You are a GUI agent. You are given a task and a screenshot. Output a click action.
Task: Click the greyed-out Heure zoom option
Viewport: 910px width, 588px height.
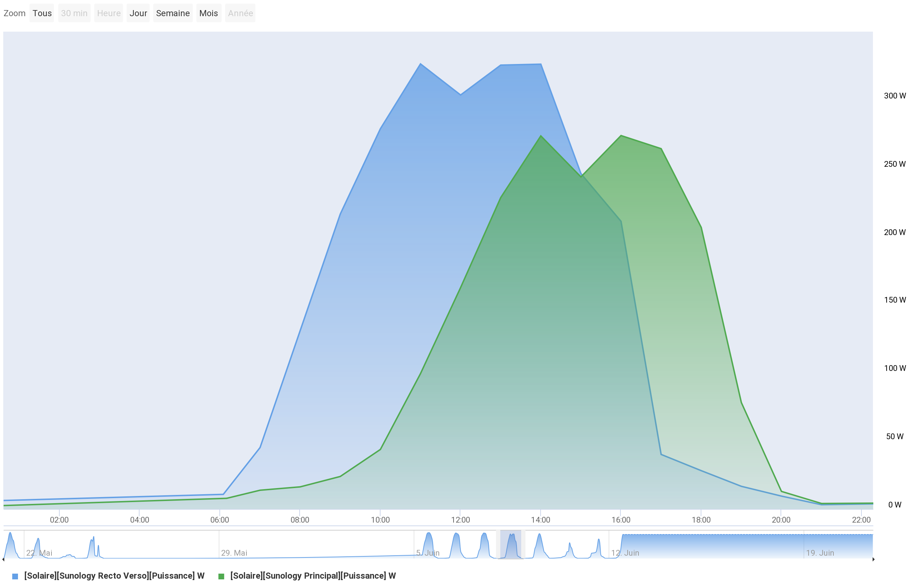coord(109,13)
